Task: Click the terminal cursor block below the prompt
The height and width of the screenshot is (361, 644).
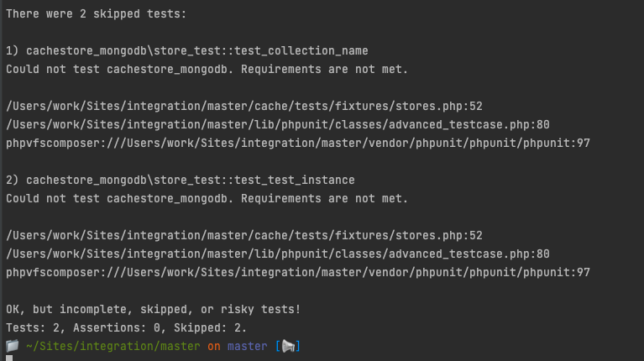Action: point(9,358)
